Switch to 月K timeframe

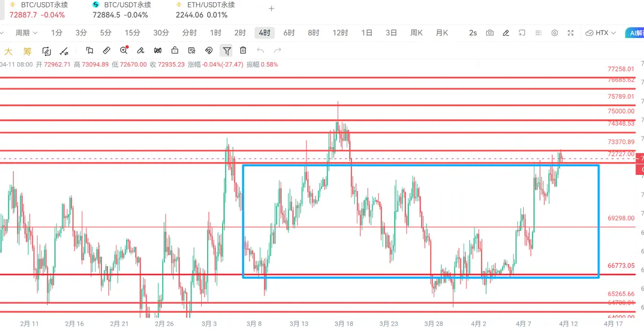point(442,33)
